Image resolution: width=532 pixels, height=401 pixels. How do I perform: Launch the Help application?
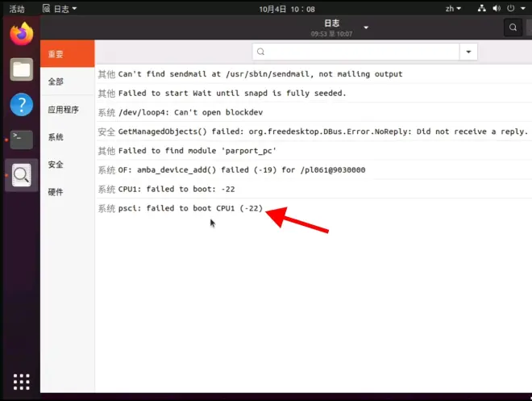[x=22, y=105]
